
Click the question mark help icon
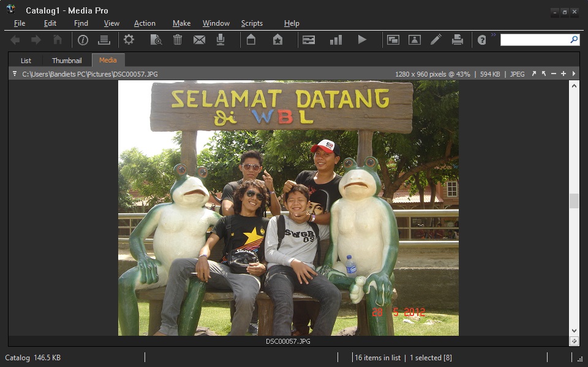pyautogui.click(x=482, y=40)
